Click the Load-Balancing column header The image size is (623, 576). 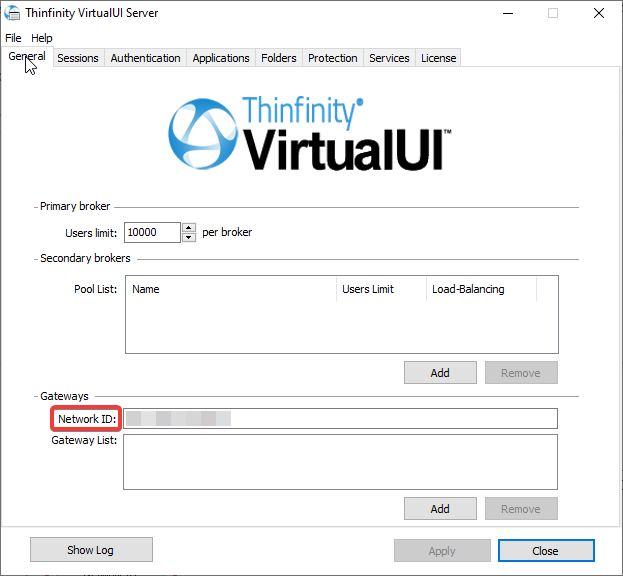481,289
